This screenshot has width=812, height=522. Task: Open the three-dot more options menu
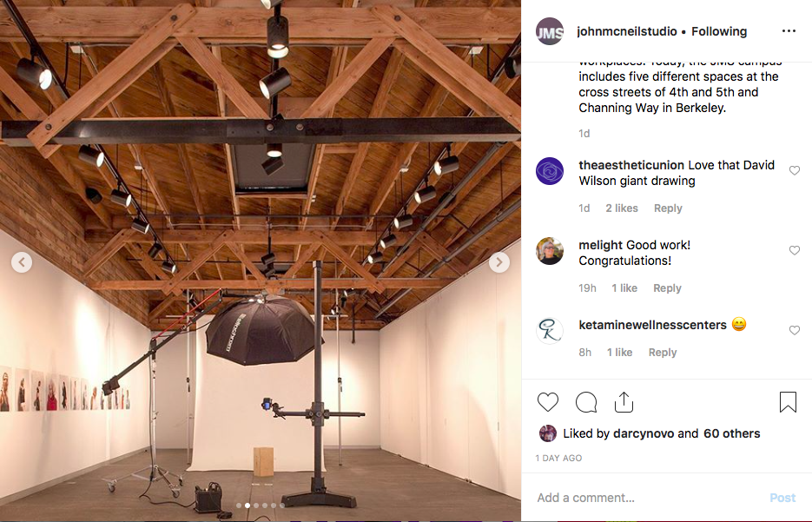(789, 31)
